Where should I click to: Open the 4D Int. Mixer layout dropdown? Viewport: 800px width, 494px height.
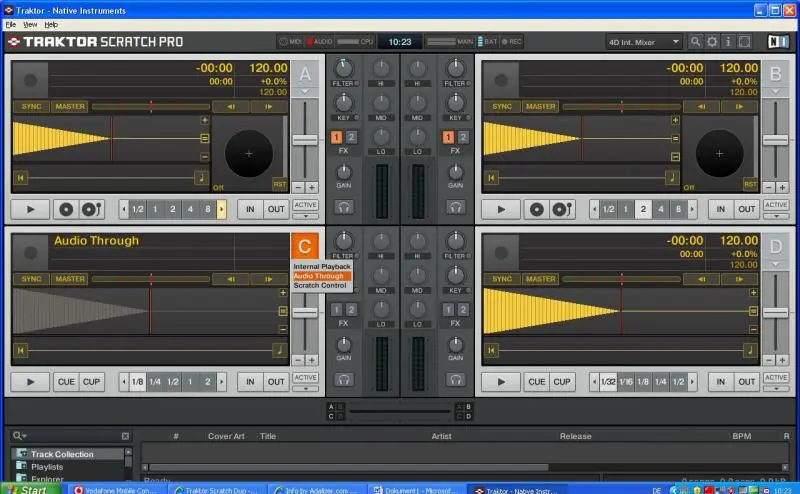pyautogui.click(x=643, y=42)
